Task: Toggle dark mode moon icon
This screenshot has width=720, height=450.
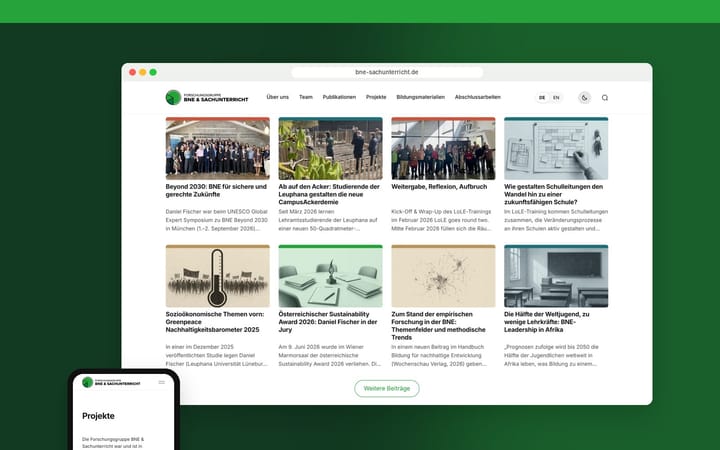Action: click(x=584, y=97)
